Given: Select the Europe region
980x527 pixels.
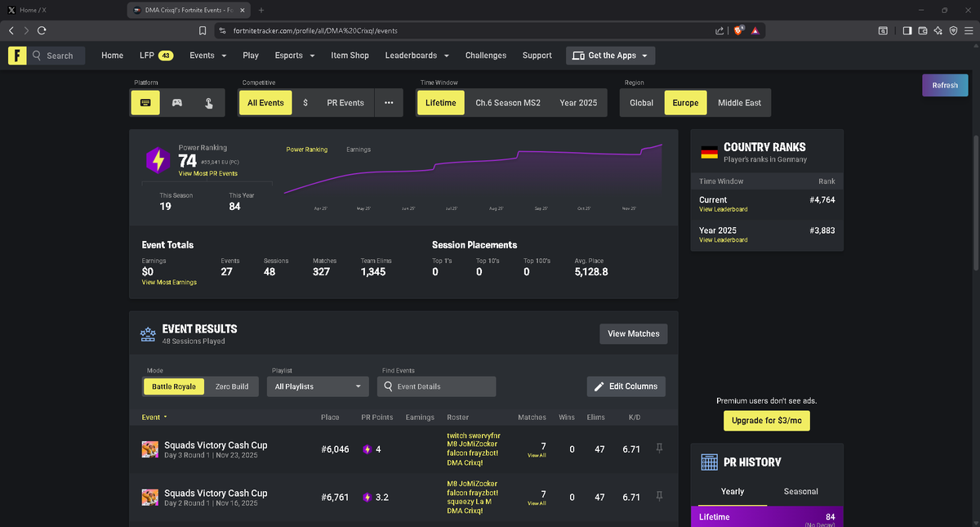Looking at the screenshot, I should (x=686, y=103).
